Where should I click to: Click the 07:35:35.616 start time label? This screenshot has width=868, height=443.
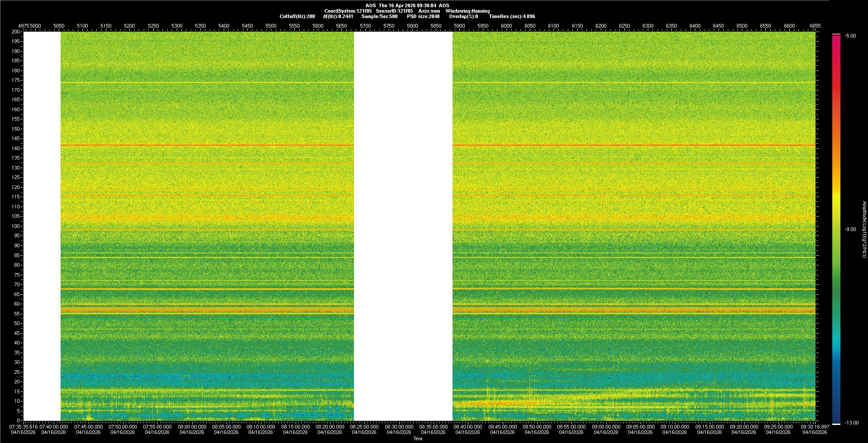24,427
